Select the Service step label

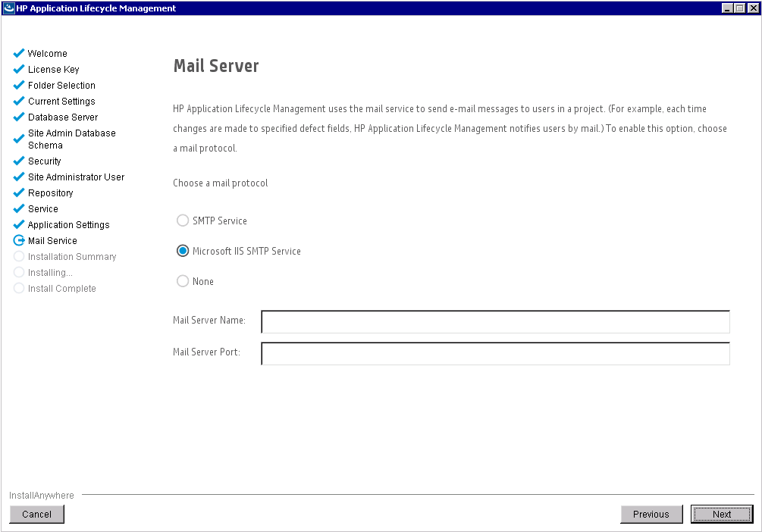click(42, 209)
